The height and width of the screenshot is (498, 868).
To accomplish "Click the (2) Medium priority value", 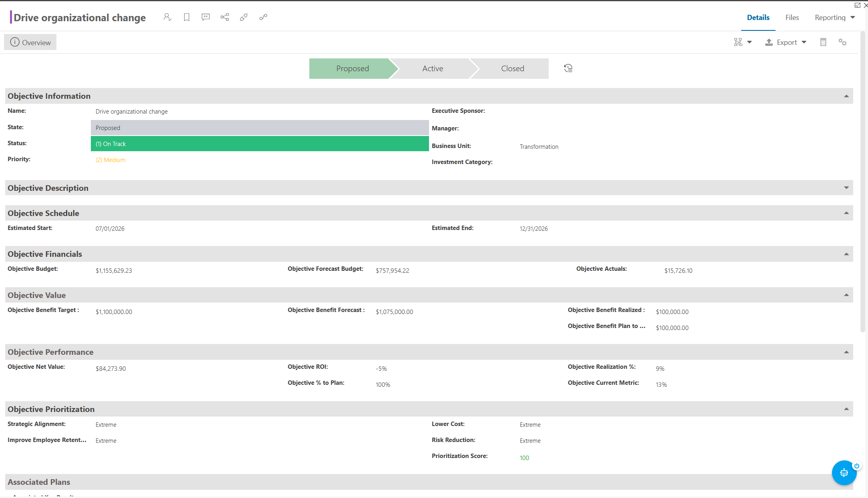I will [x=110, y=160].
